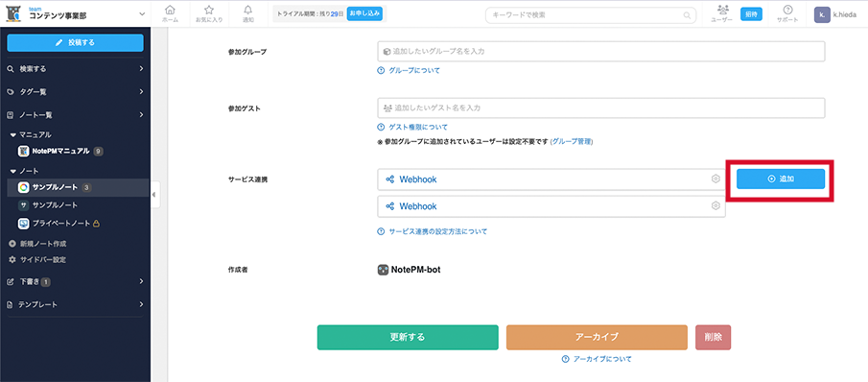
Task: Click the NotePMマニュアル note icon
Action: click(x=23, y=151)
